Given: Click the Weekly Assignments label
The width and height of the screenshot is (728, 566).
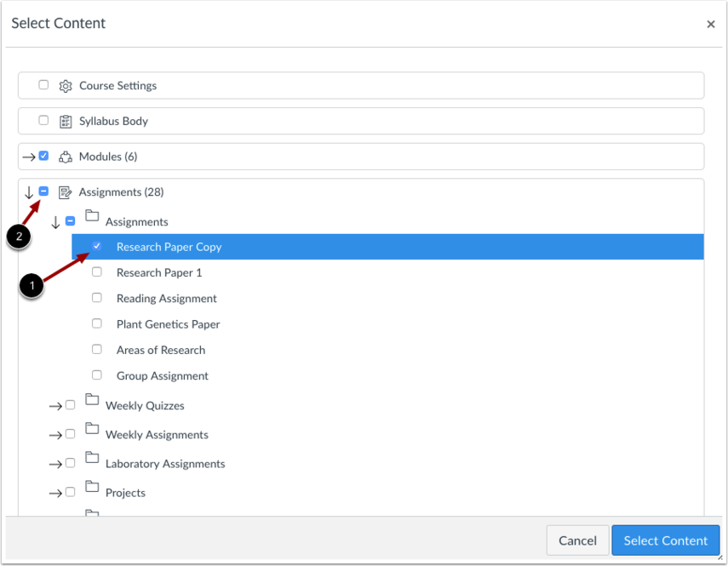Looking at the screenshot, I should [157, 435].
